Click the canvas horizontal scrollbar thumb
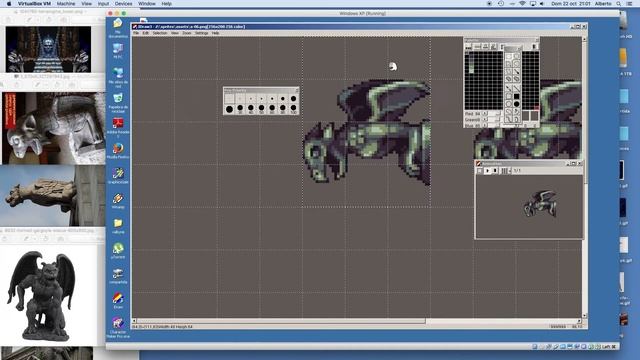 (281, 321)
